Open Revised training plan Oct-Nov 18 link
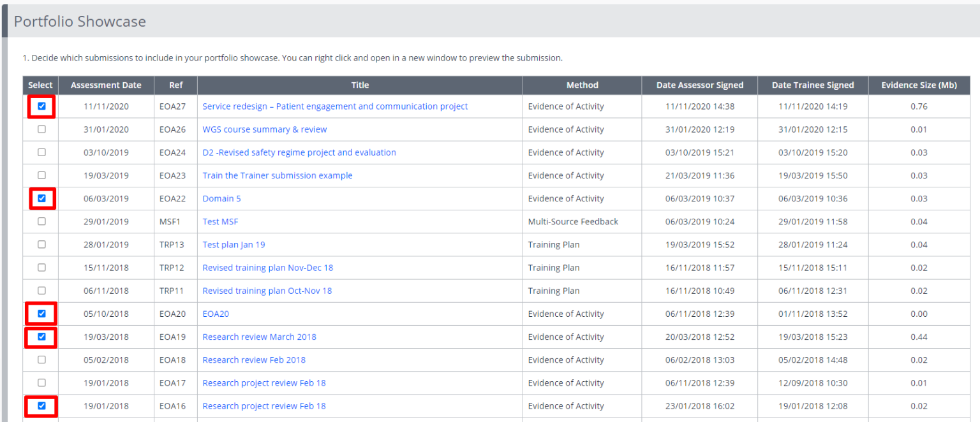 pos(267,291)
